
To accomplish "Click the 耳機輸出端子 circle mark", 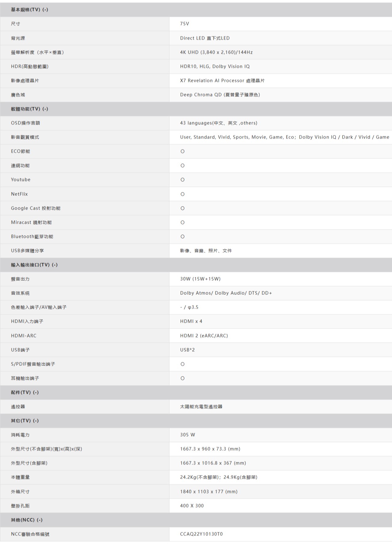I will (x=182, y=378).
